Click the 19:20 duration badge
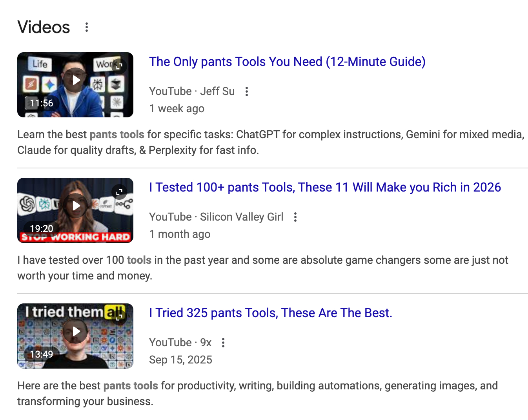This screenshot has width=528, height=420. click(42, 228)
